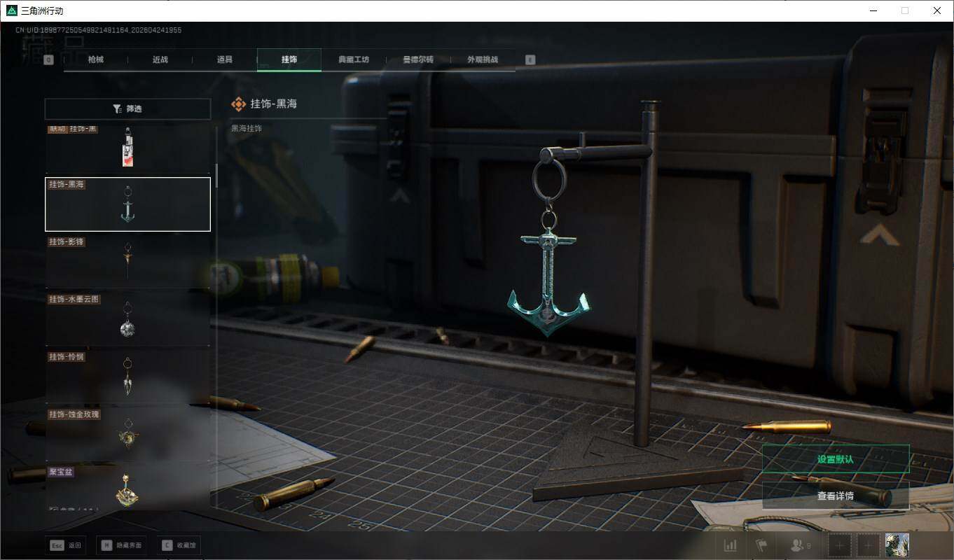Toggle 隐藏界面 hide interface button
The image size is (954, 560).
[121, 545]
